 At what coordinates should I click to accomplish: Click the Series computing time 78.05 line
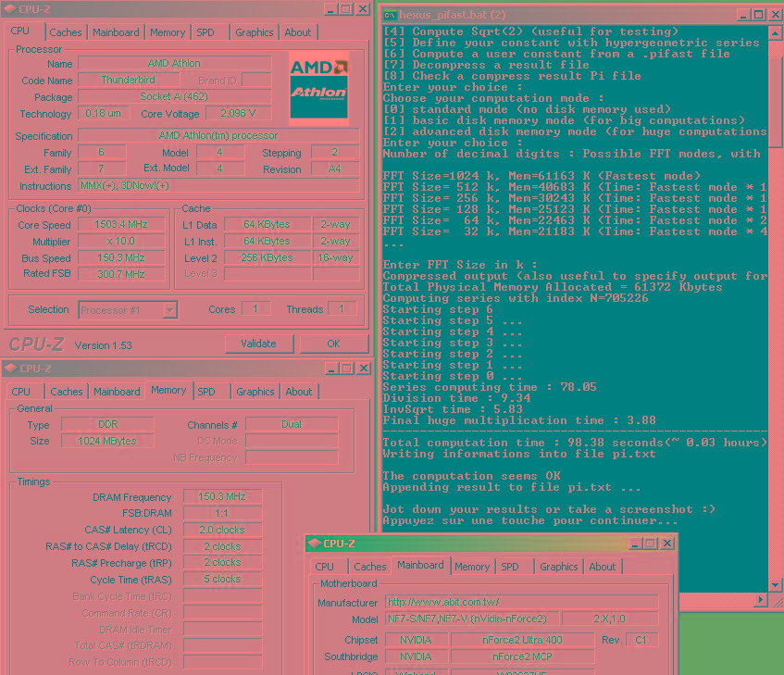click(490, 387)
